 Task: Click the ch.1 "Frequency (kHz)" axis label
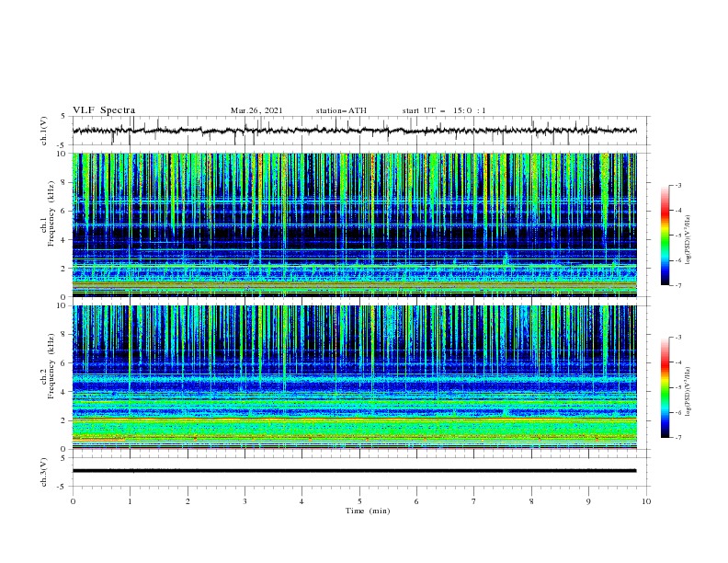pyautogui.click(x=51, y=212)
